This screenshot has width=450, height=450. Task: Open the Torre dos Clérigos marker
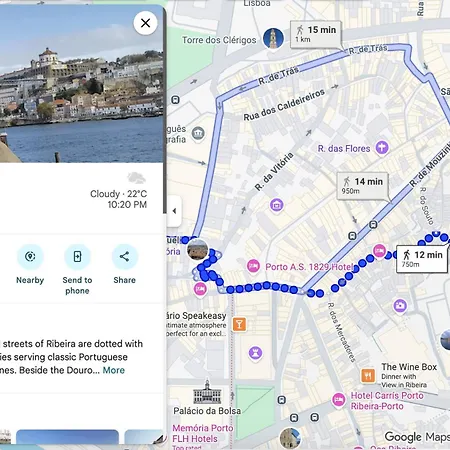click(273, 38)
